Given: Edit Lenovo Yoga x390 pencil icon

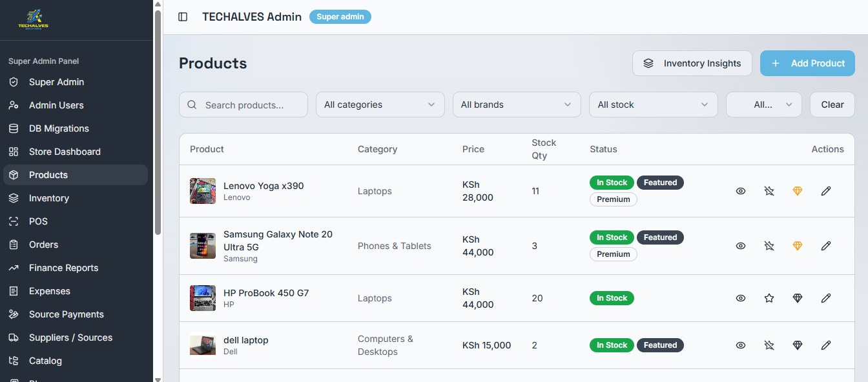Looking at the screenshot, I should click(x=826, y=191).
